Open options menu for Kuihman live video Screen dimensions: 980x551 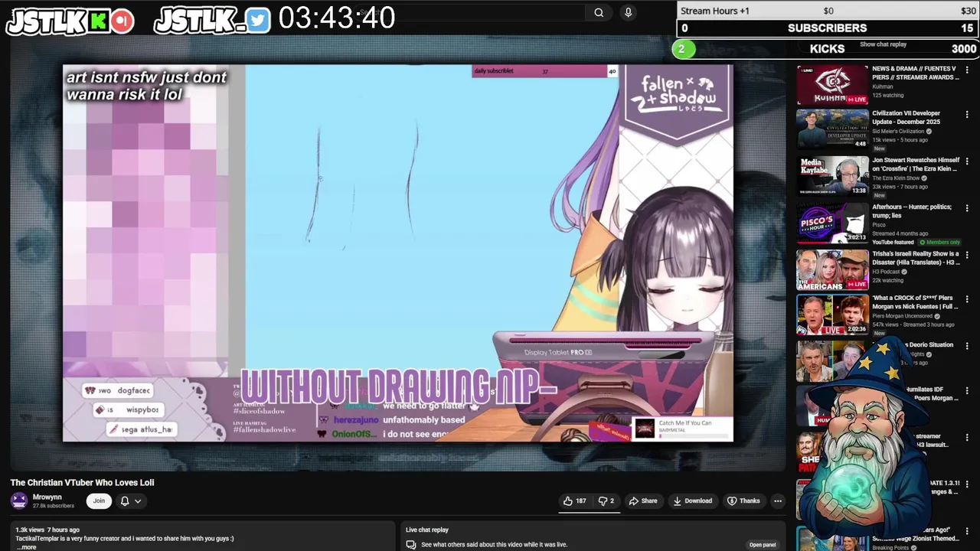tap(967, 70)
